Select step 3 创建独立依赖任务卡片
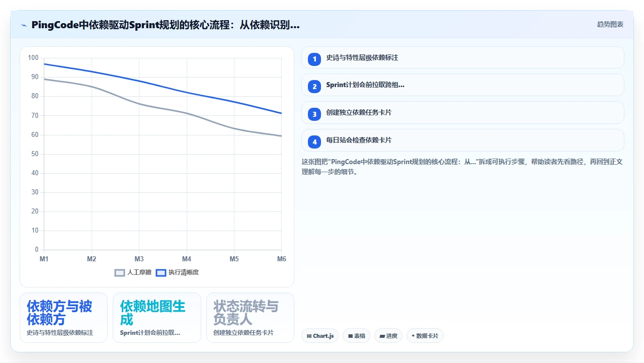Viewport: 644px width, 363px height. pyautogui.click(x=463, y=113)
